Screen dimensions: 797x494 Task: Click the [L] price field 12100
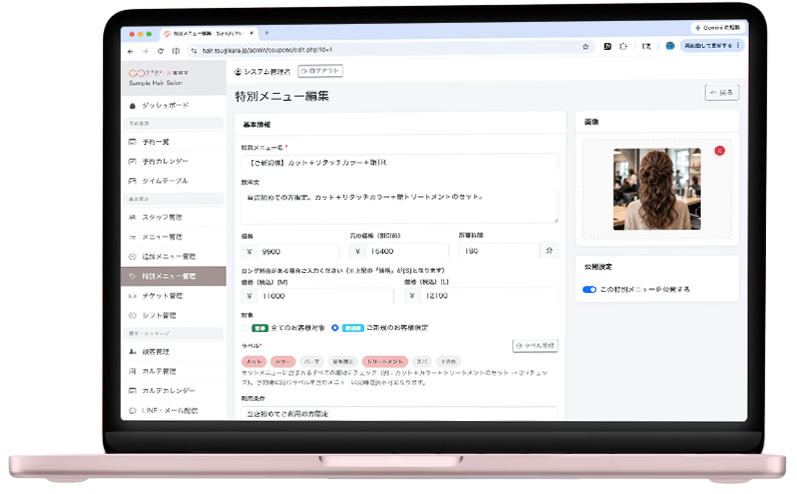488,295
